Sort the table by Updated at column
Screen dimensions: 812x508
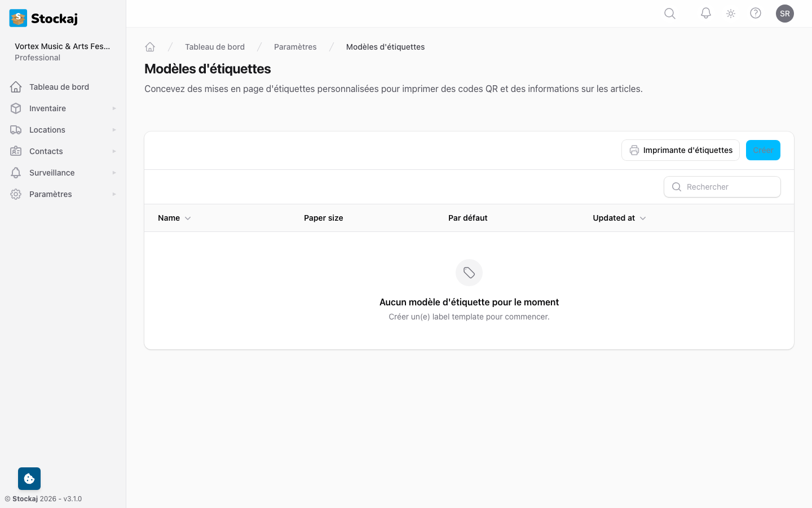[x=619, y=218]
